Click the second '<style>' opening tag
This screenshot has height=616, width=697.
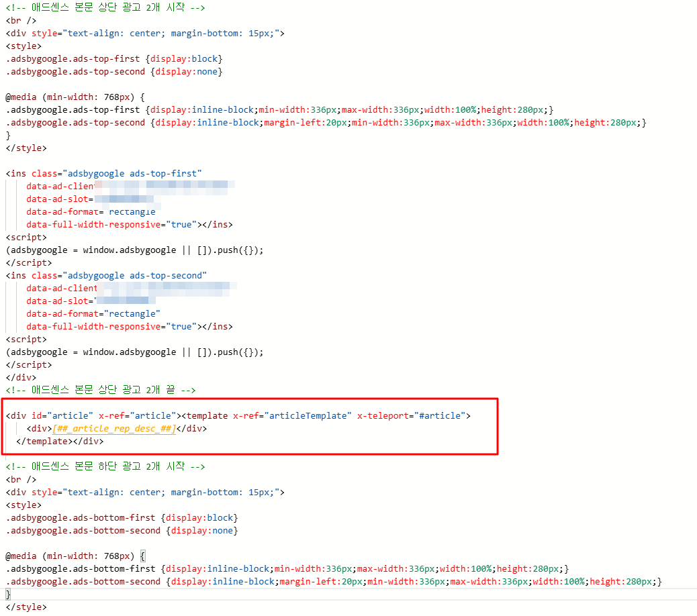click(24, 505)
